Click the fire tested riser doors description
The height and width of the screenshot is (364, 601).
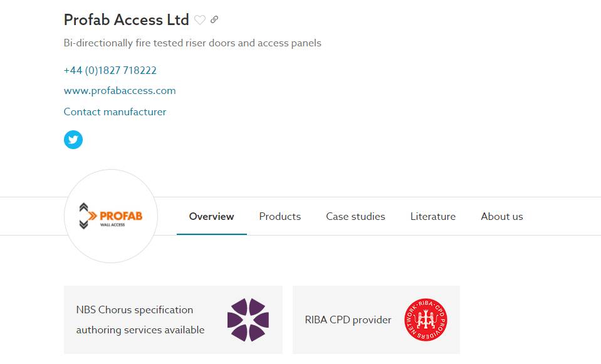pyautogui.click(x=192, y=43)
